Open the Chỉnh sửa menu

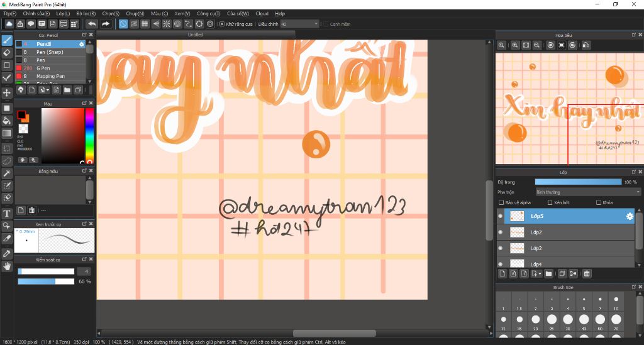click(36, 14)
